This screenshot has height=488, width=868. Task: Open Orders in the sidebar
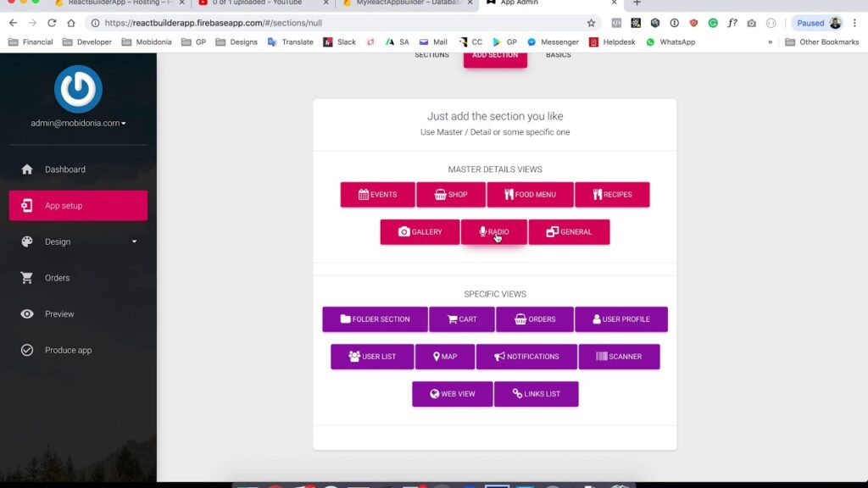point(78,278)
